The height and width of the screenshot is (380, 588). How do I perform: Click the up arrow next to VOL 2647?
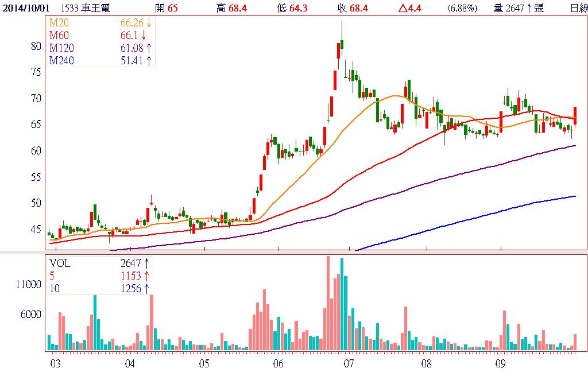click(x=146, y=263)
